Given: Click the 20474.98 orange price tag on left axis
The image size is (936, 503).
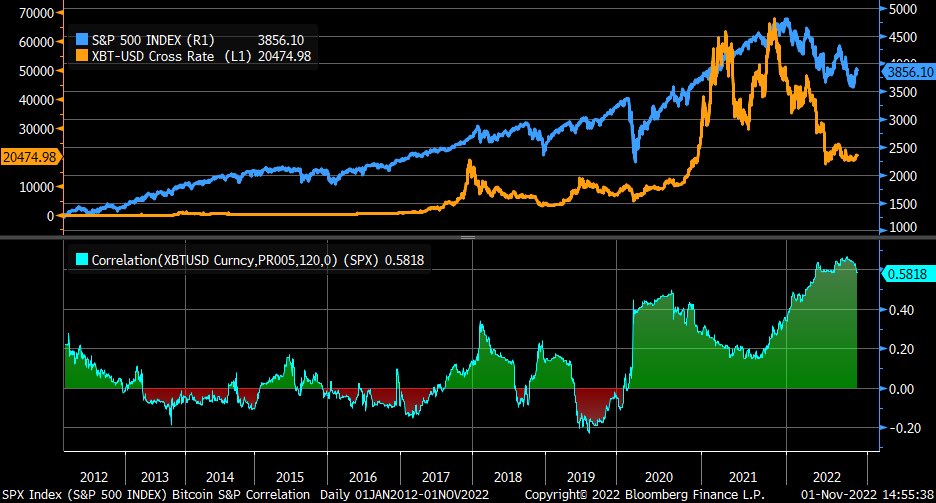Looking at the screenshot, I should coord(30,157).
